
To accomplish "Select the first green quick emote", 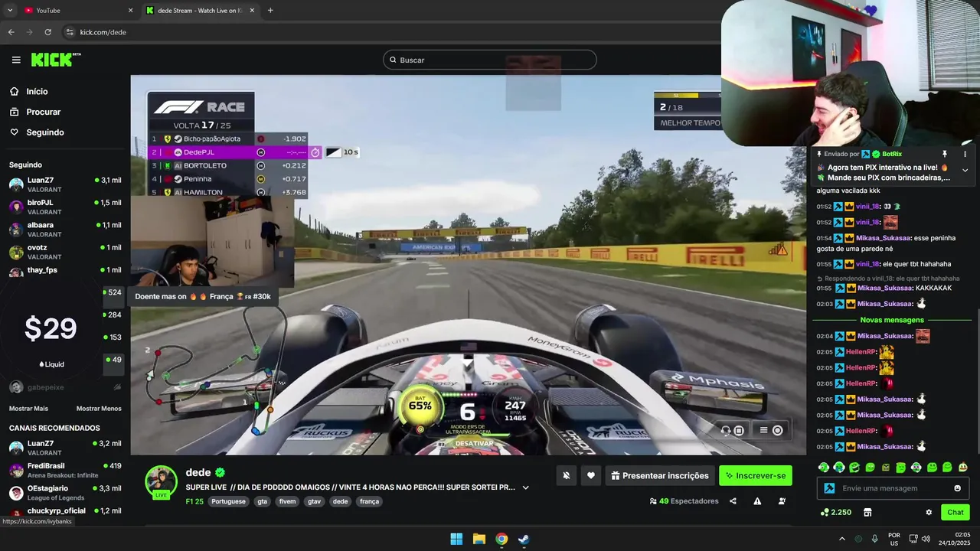I will tap(824, 467).
